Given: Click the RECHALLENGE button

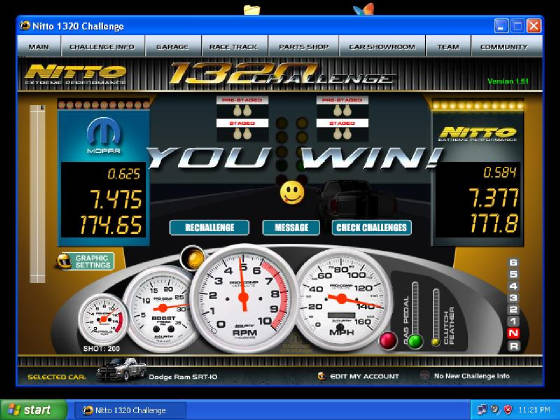Looking at the screenshot, I should pos(209,228).
